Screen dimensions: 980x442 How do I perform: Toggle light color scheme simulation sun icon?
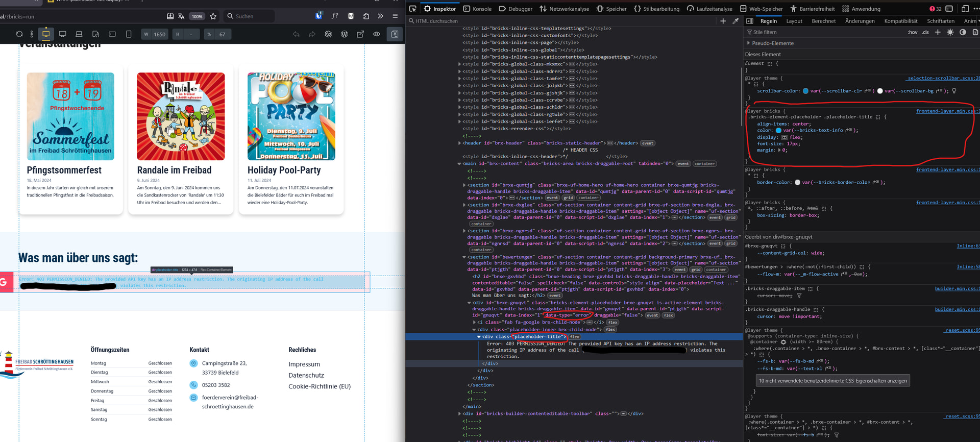tap(950, 32)
